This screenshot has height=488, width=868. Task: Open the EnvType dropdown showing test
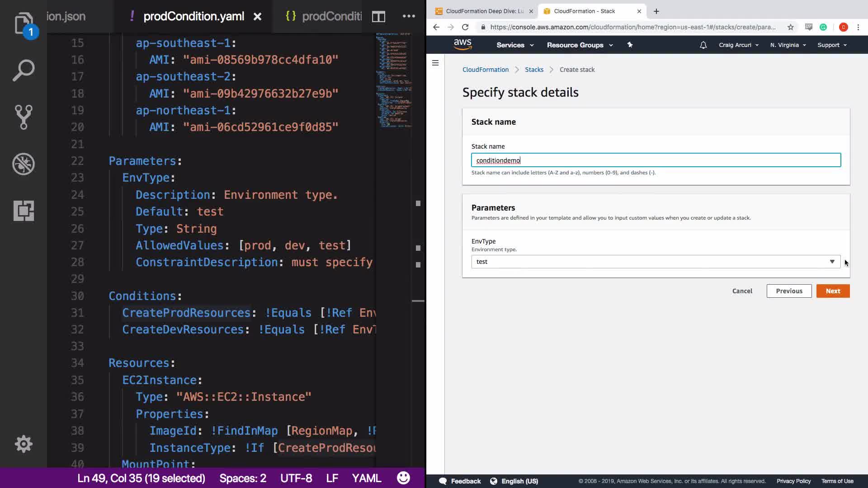click(656, 262)
